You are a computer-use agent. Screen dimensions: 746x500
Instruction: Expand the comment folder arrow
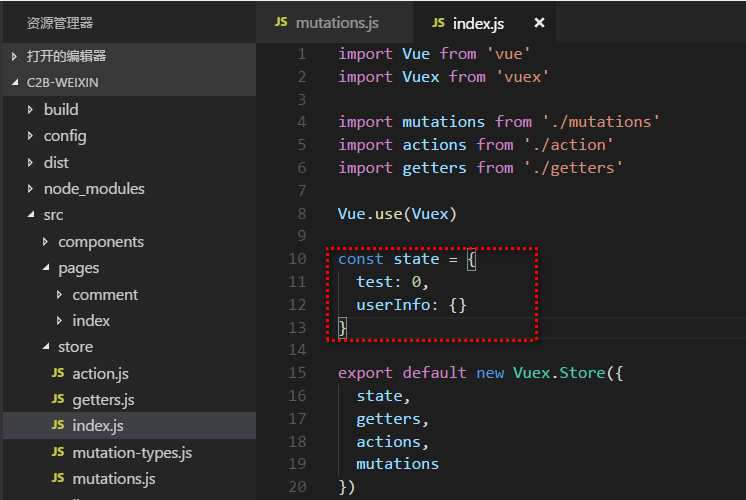coord(59,295)
